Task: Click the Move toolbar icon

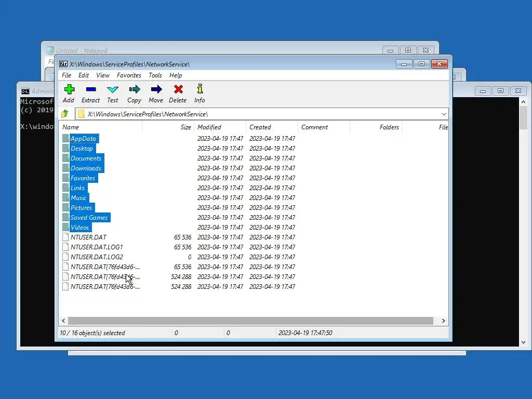Action: 156,89
